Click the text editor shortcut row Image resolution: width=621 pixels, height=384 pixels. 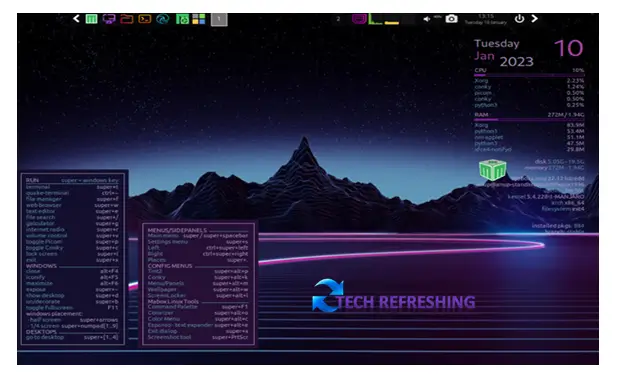click(72, 211)
